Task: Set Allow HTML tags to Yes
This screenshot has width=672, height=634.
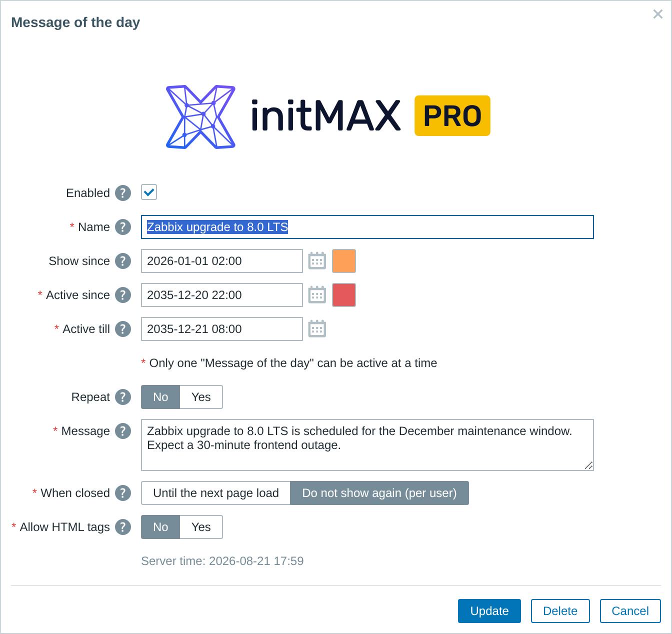Action: (x=201, y=527)
